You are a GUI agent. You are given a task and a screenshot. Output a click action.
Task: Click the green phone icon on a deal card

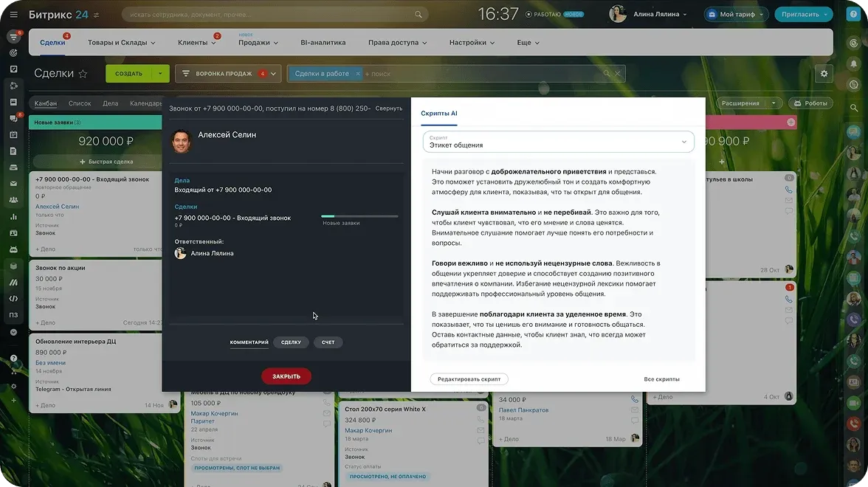coord(788,190)
